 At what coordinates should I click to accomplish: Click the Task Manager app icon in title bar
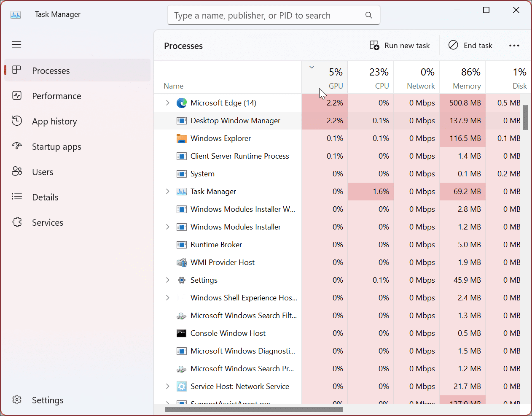coord(16,15)
